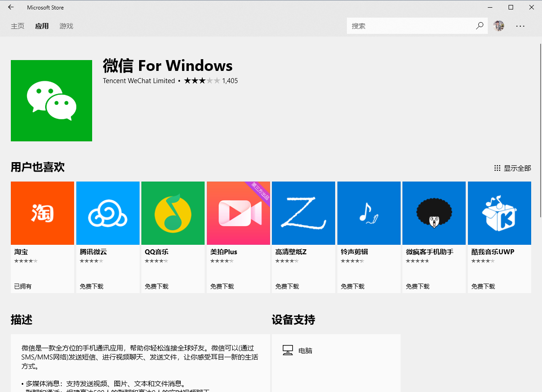Open the 游戏 tab
Viewport: 542px width, 392px height.
pyautogui.click(x=66, y=26)
